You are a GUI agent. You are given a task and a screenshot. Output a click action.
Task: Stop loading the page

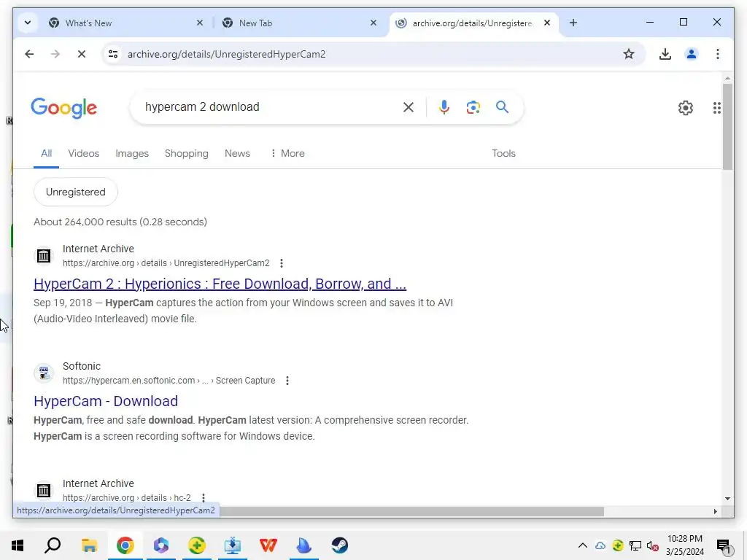tap(82, 54)
